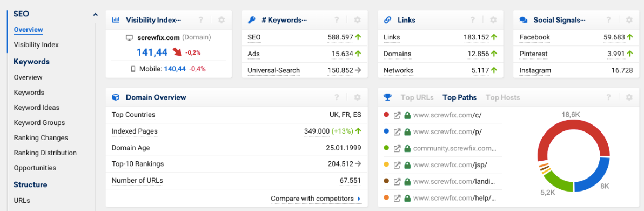This screenshot has height=211, width=644.
Task: Collapse the SEO sidebar section
Action: (95, 15)
